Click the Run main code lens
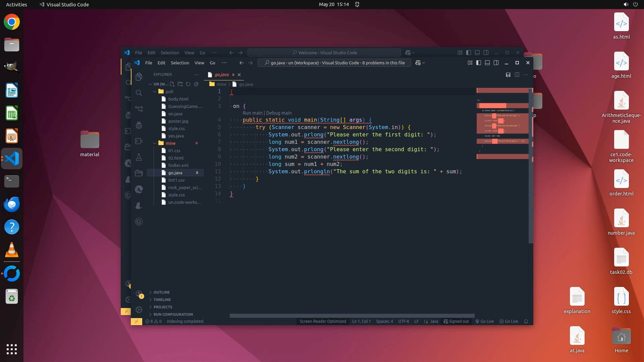The width and height of the screenshot is (644, 362). (x=252, y=113)
